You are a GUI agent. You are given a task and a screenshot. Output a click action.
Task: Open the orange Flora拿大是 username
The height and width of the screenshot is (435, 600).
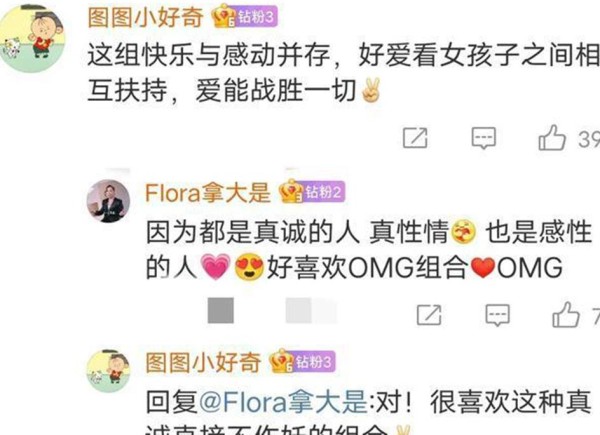pos(208,192)
